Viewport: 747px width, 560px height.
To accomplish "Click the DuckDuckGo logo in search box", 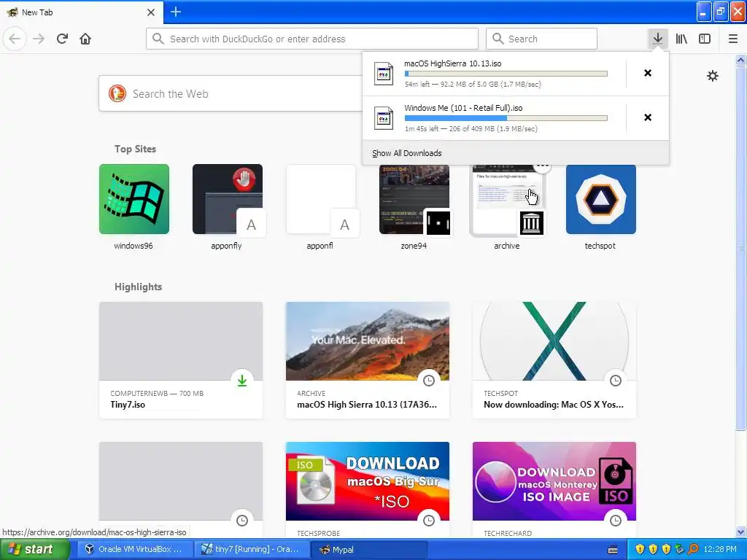I will click(117, 93).
